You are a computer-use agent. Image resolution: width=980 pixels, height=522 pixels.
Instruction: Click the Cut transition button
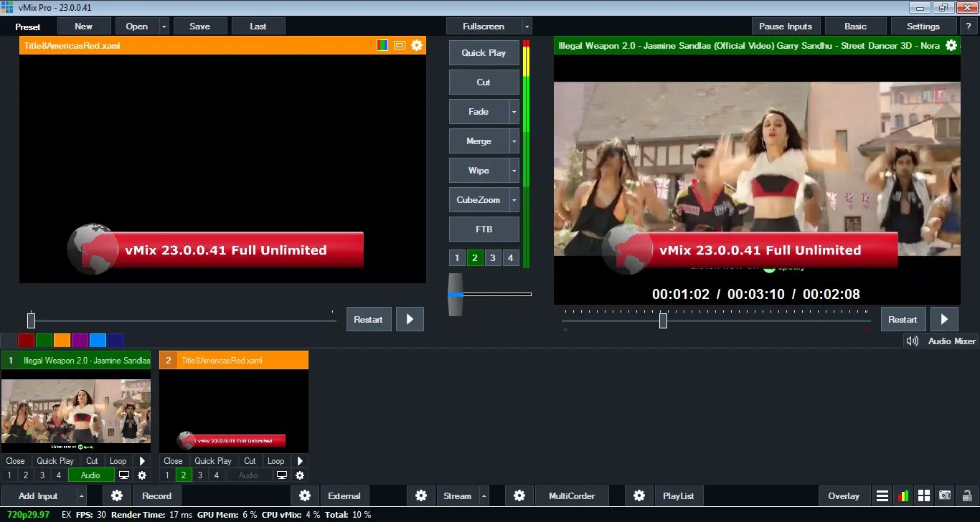point(484,82)
